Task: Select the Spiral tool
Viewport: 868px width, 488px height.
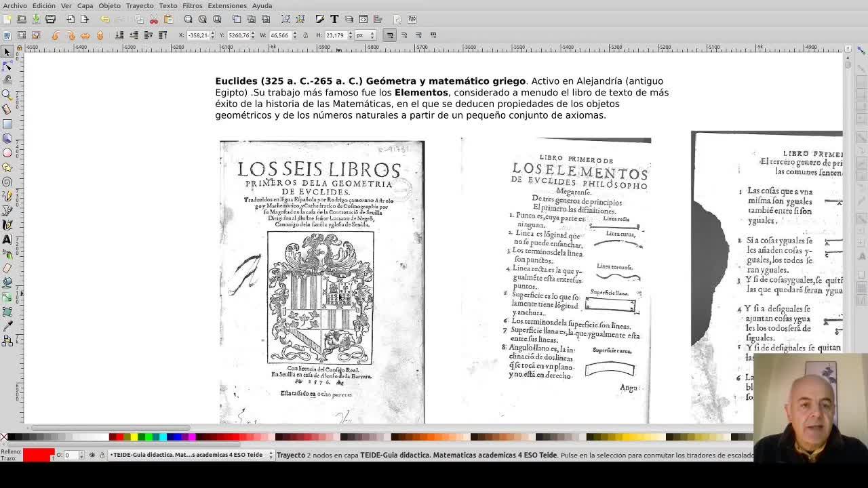Action: pyautogui.click(x=7, y=182)
